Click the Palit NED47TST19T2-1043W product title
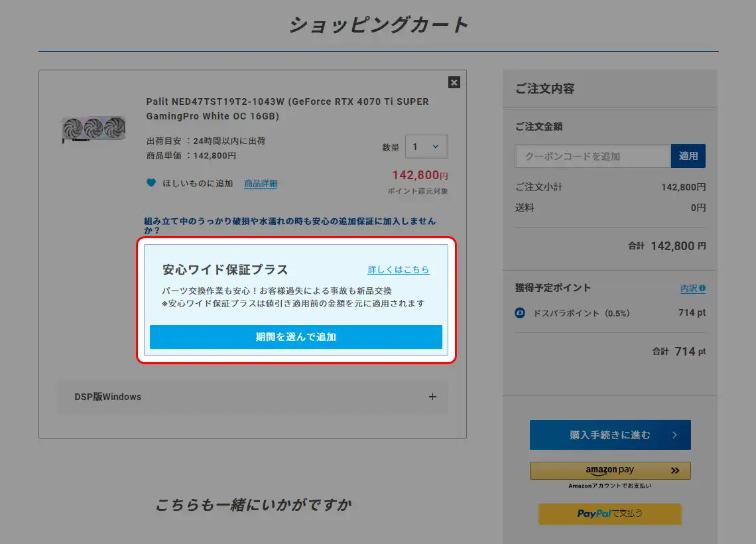This screenshot has height=544, width=756. click(x=287, y=109)
